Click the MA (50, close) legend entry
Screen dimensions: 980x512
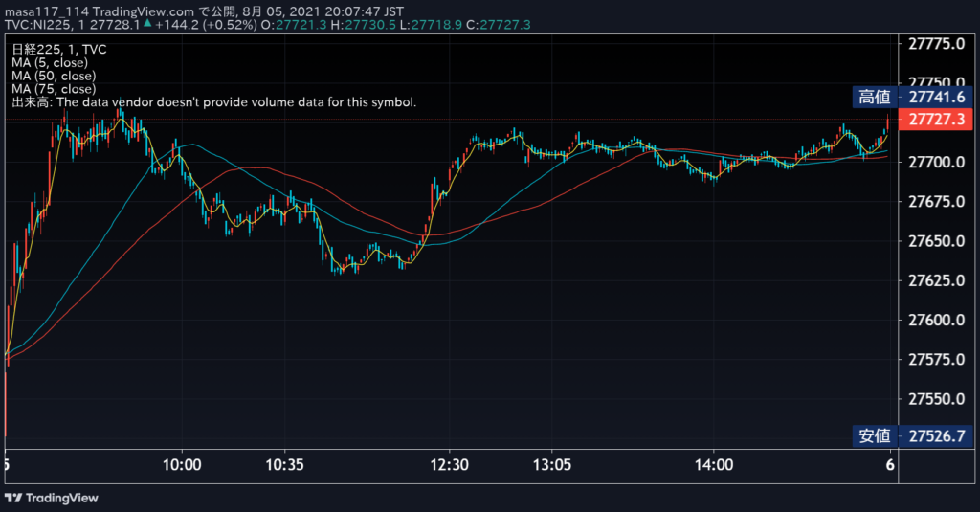[54, 76]
